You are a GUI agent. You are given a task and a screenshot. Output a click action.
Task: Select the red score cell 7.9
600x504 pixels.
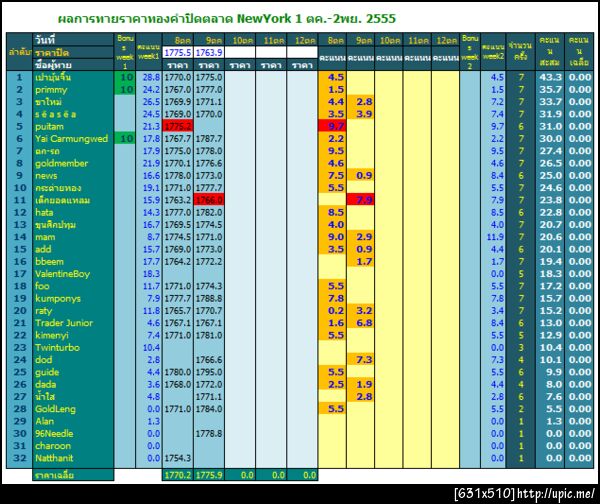tap(360, 200)
